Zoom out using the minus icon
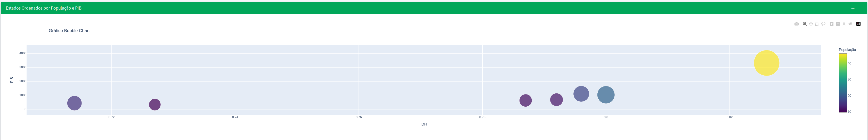 coord(838,24)
